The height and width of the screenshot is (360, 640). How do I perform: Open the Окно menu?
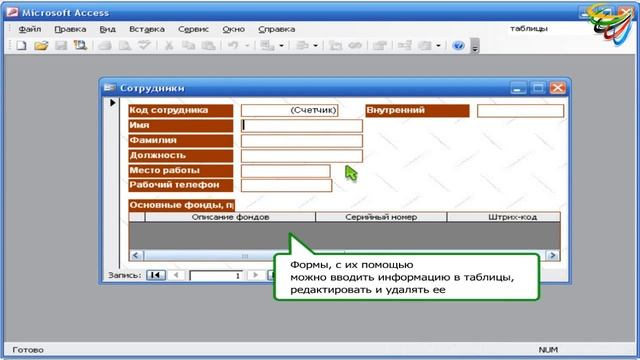click(x=233, y=29)
